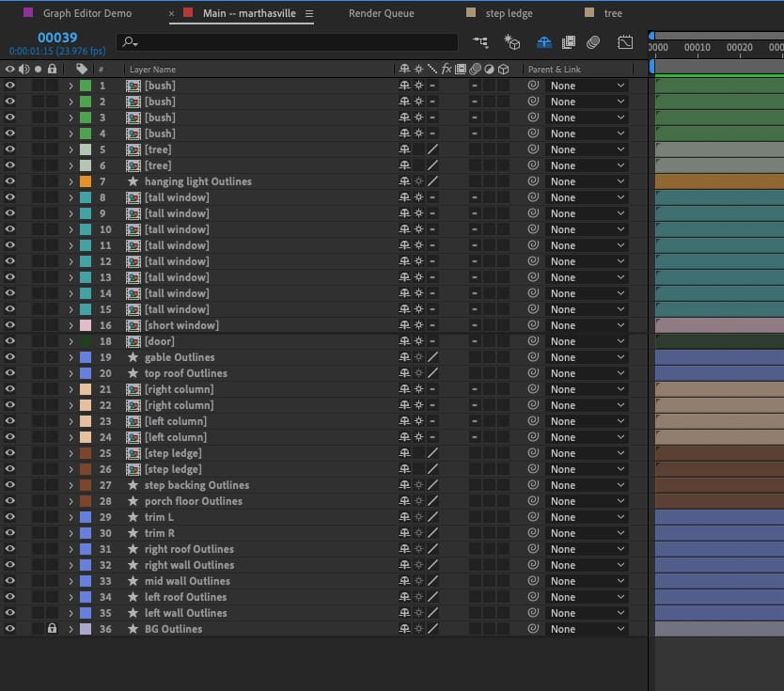Image resolution: width=784 pixels, height=691 pixels.
Task: Click the adjustment layer column header icon
Action: [x=490, y=69]
